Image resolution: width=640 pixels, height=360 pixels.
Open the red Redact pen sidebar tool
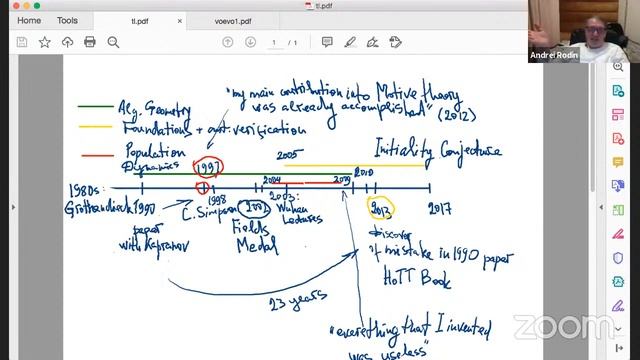tap(618, 234)
